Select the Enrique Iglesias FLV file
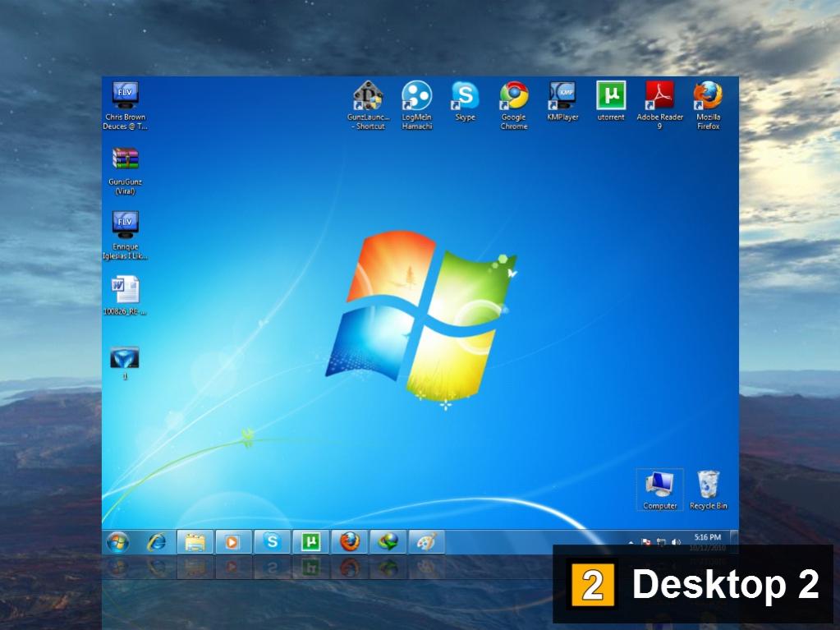840x630 pixels. 125,236
